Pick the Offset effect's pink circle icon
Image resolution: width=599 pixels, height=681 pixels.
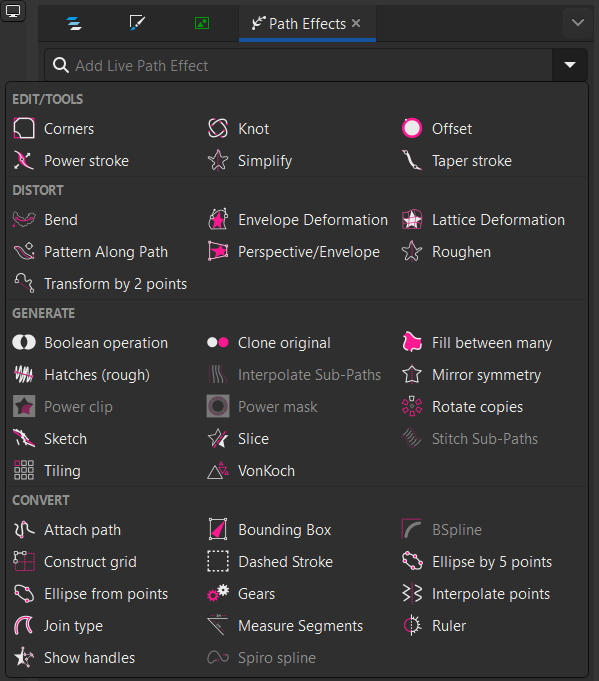click(x=412, y=129)
